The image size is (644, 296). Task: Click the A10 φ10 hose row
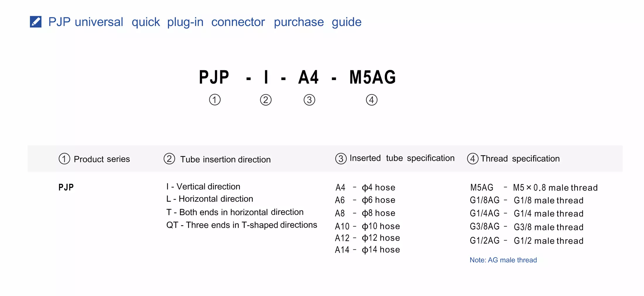coord(367,226)
